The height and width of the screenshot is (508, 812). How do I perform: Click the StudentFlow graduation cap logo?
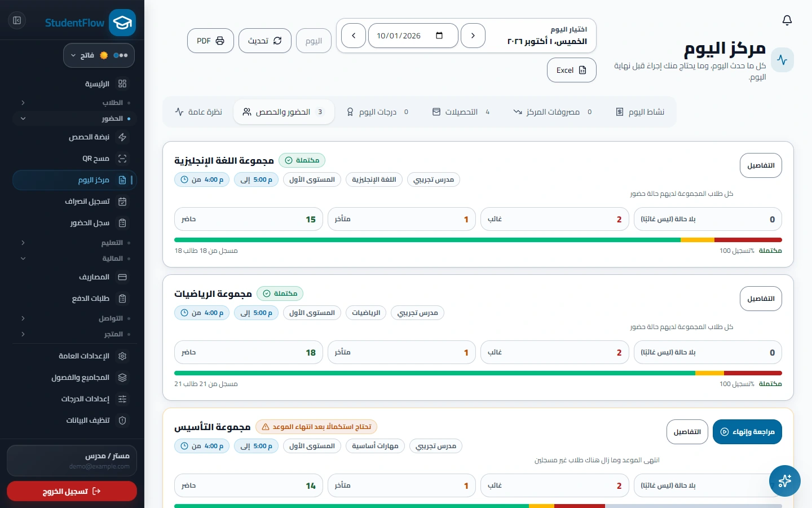point(122,23)
